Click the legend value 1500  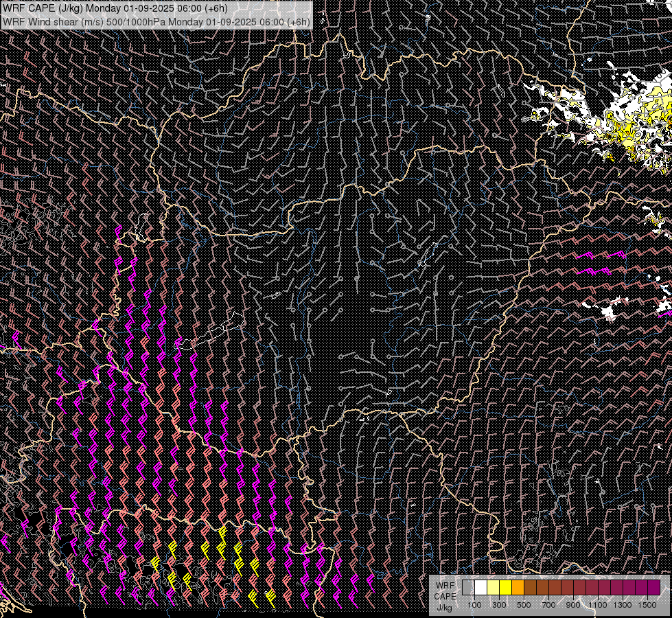647,605
